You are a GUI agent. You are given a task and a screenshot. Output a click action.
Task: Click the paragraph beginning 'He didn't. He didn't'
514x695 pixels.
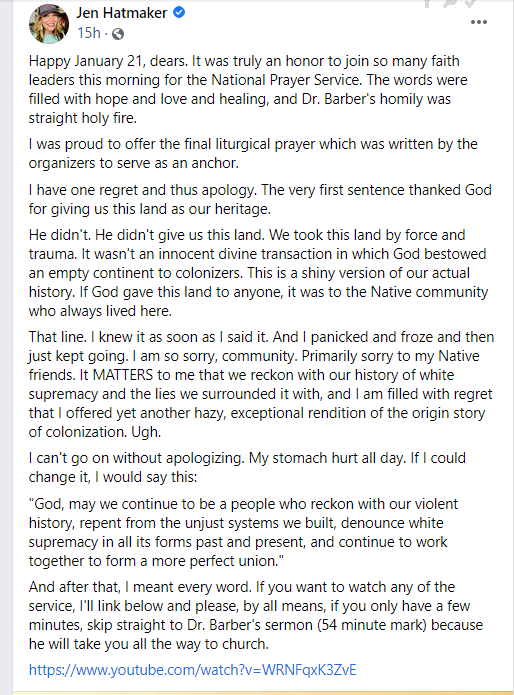tap(258, 273)
